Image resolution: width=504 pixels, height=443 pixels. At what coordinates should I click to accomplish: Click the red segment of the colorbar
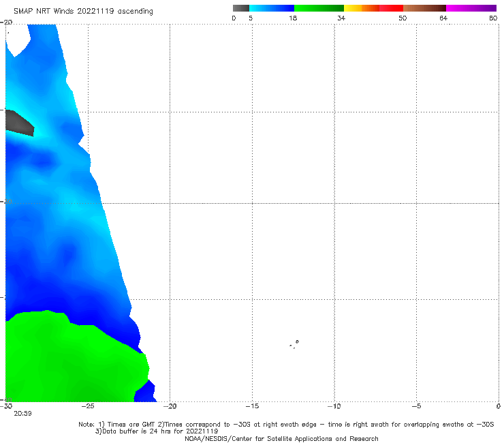coord(391,8)
